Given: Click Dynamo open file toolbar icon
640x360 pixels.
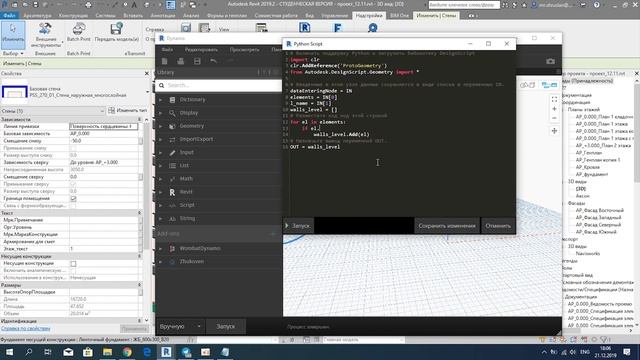Looking at the screenshot, I should (x=180, y=61).
